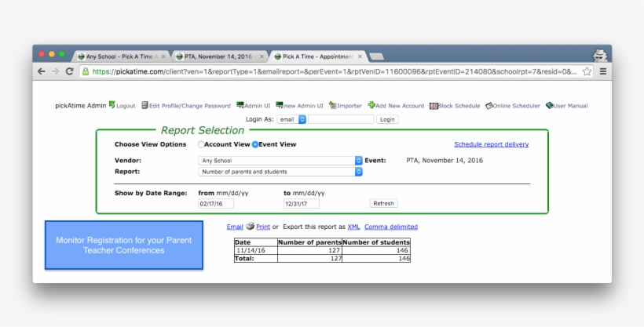Image resolution: width=644 pixels, height=327 pixels.
Task: Click Schedule report delivery link
Action: [x=491, y=144]
